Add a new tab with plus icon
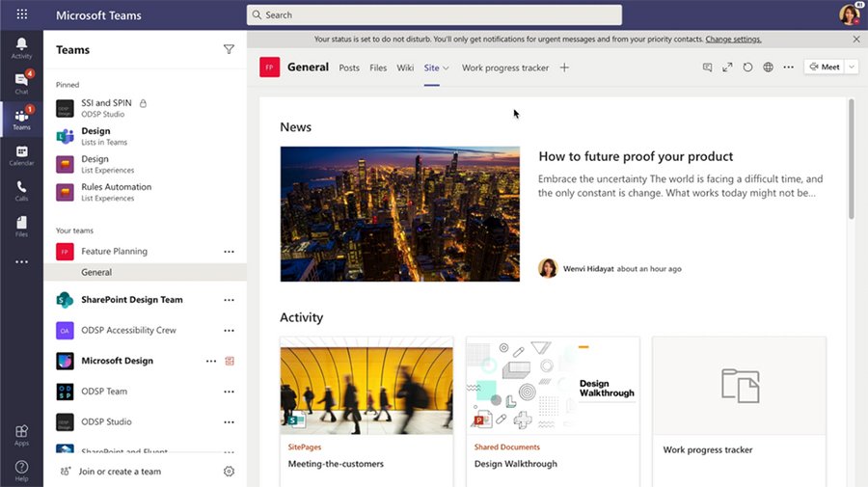The height and width of the screenshot is (487, 868). tap(564, 68)
